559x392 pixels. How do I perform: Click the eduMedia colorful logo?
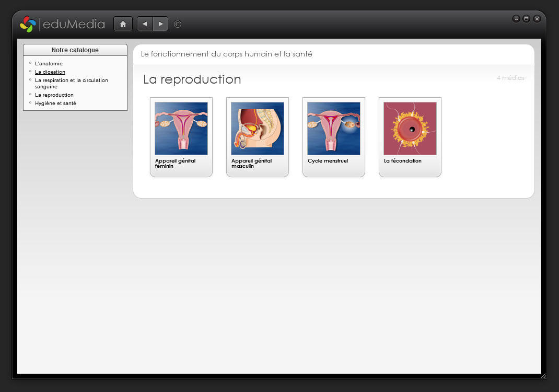28,24
